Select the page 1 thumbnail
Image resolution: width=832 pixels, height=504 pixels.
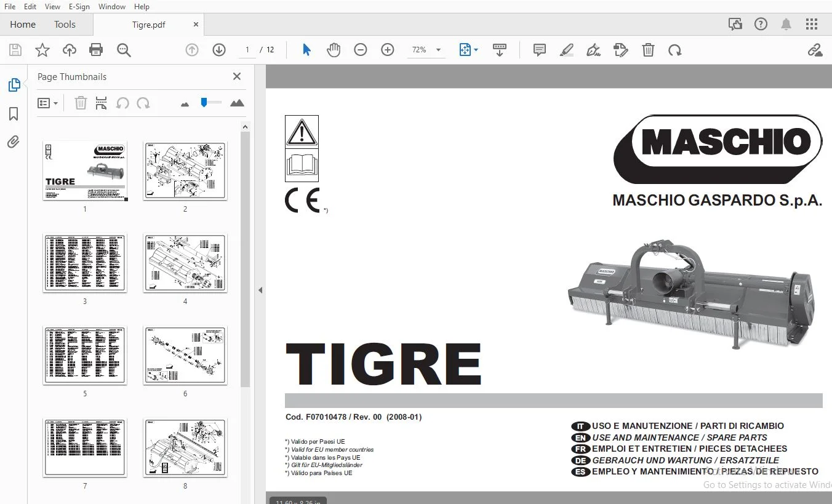[x=85, y=170]
